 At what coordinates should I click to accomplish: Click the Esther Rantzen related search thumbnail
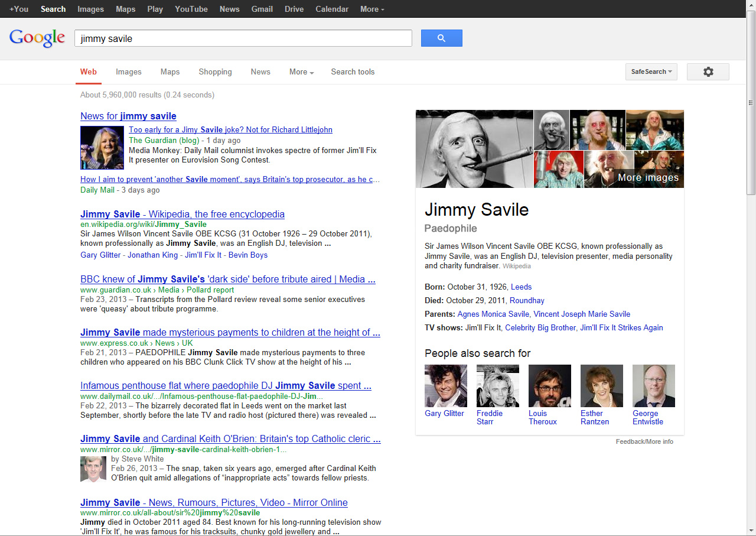tap(601, 386)
